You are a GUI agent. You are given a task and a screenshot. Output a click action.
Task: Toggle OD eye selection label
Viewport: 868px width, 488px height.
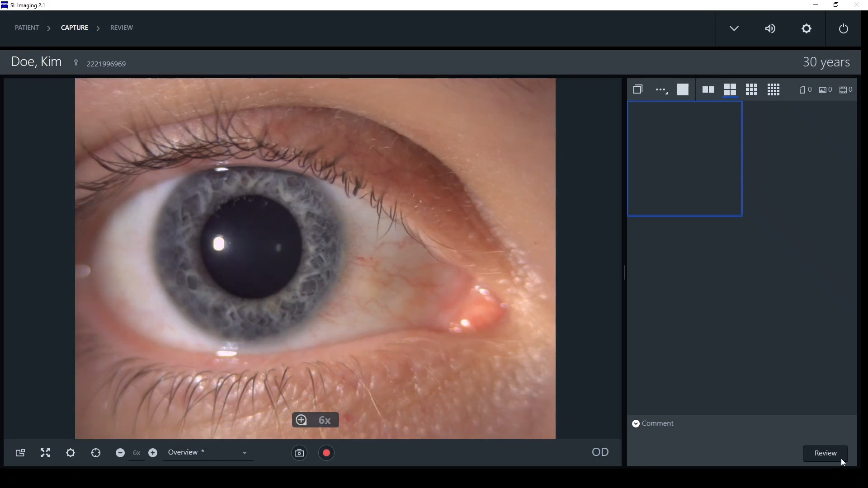pos(600,452)
